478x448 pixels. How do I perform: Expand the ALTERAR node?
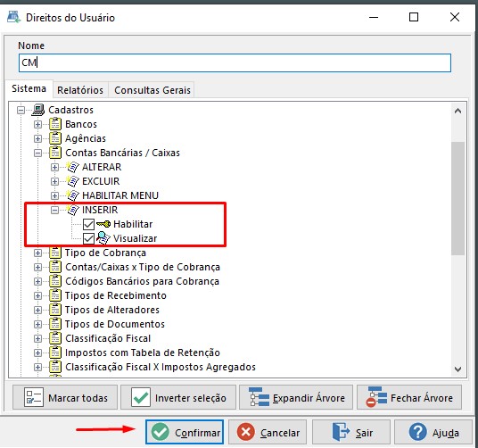tap(55, 167)
